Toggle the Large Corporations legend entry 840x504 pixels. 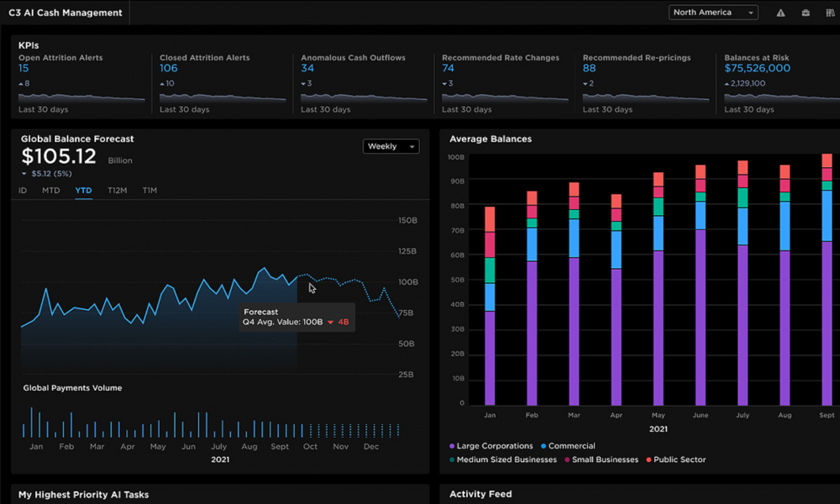pyautogui.click(x=491, y=445)
